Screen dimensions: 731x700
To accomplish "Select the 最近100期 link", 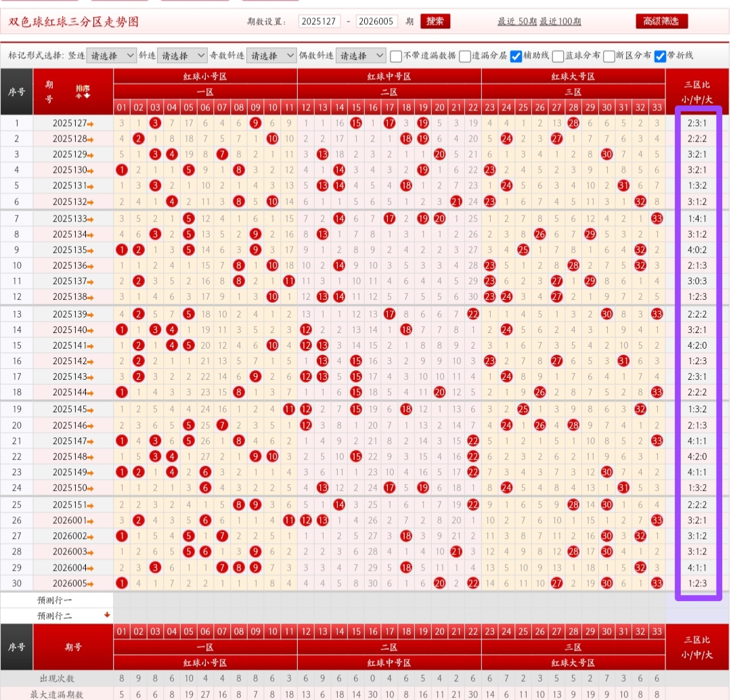I will pos(560,22).
